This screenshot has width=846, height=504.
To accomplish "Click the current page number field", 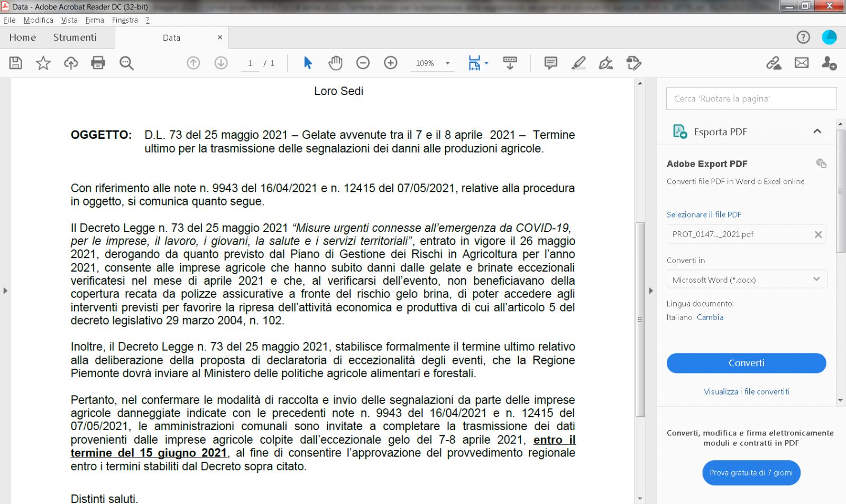I will click(x=250, y=63).
